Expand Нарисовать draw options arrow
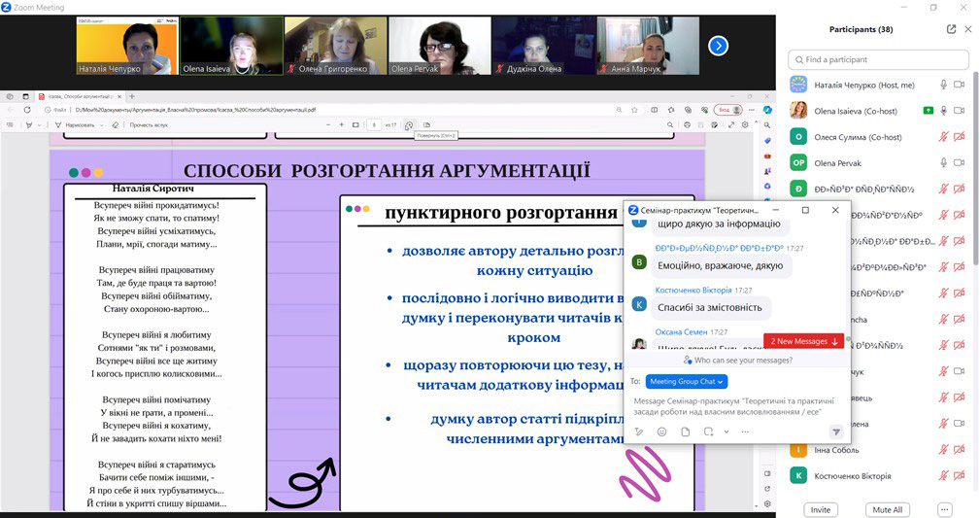This screenshot has height=518, width=980. tap(102, 125)
